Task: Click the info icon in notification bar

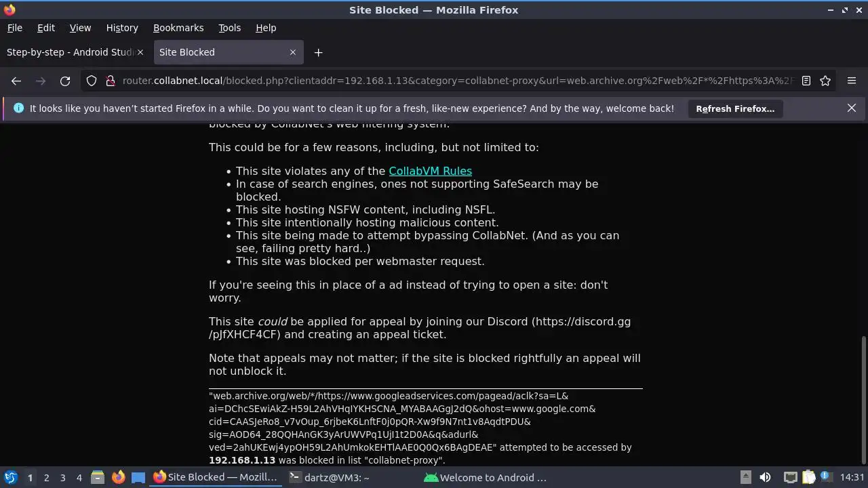Action: pos(18,108)
